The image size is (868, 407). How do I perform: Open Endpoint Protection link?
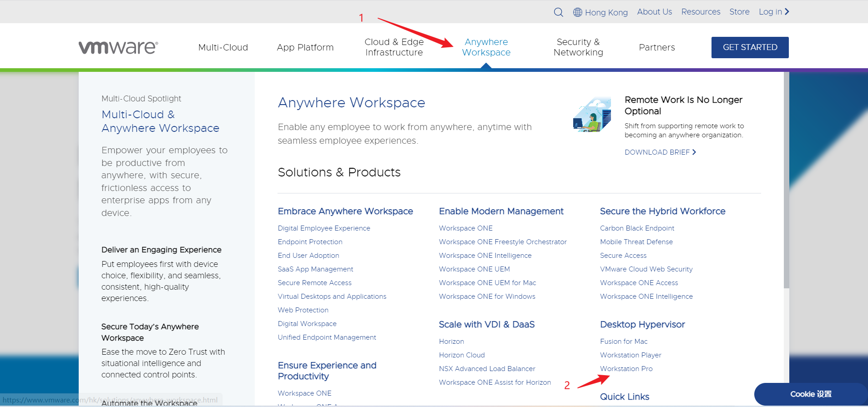click(x=310, y=242)
